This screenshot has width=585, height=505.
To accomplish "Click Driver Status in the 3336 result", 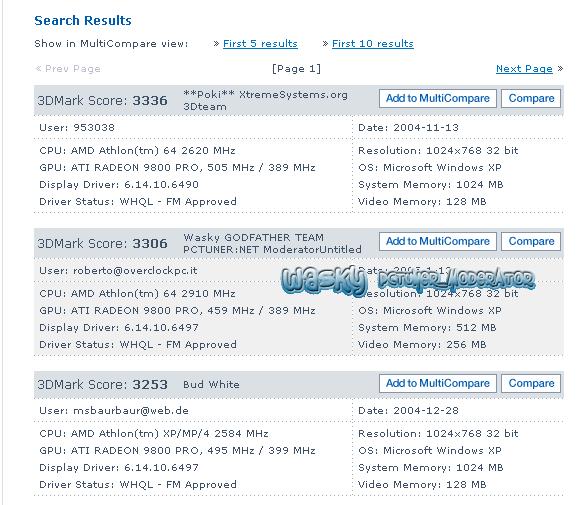I will (138, 202).
